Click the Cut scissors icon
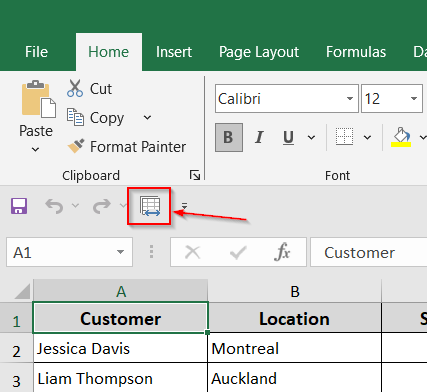This screenshot has width=427, height=392. click(75, 88)
